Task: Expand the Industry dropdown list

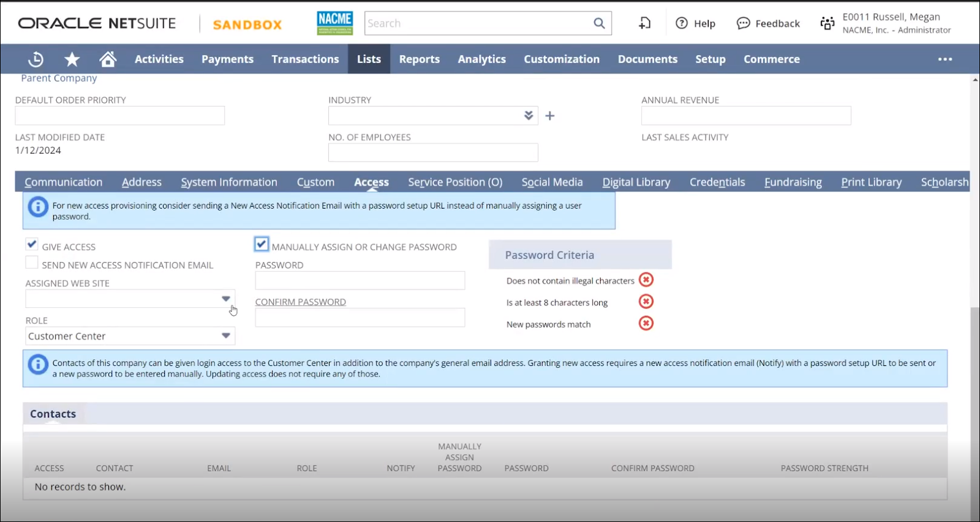Action: point(529,116)
